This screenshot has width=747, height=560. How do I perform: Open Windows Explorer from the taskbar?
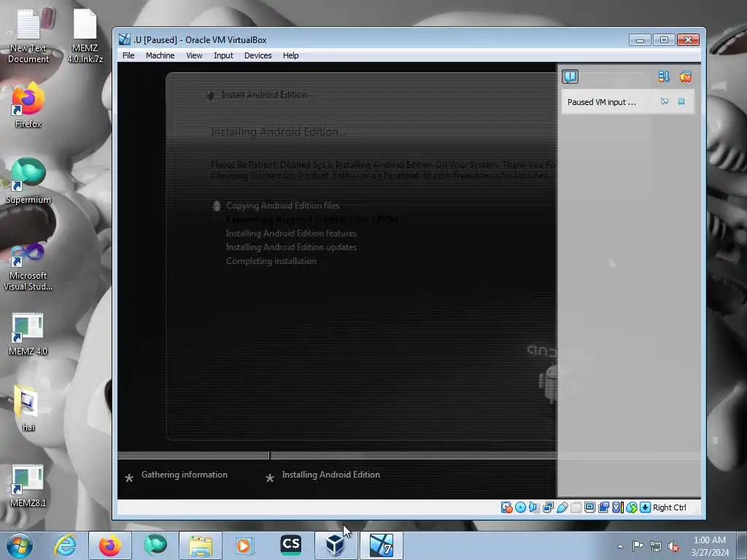[201, 545]
